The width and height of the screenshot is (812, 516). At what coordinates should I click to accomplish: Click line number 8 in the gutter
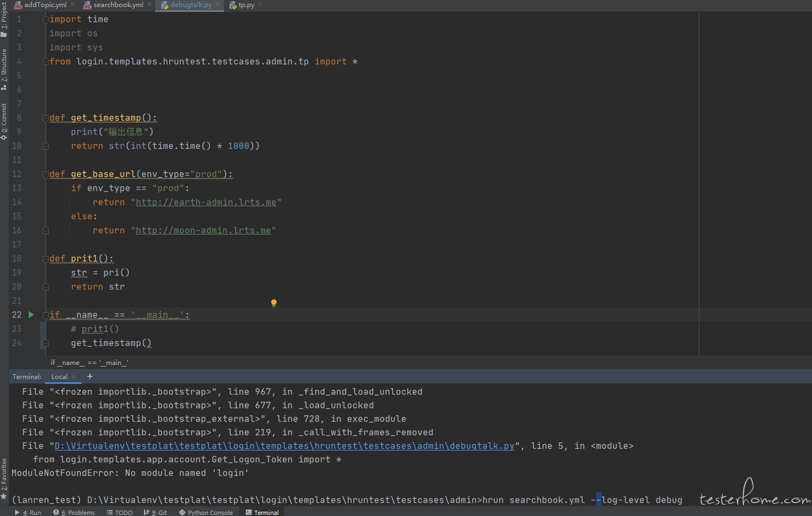[19, 118]
